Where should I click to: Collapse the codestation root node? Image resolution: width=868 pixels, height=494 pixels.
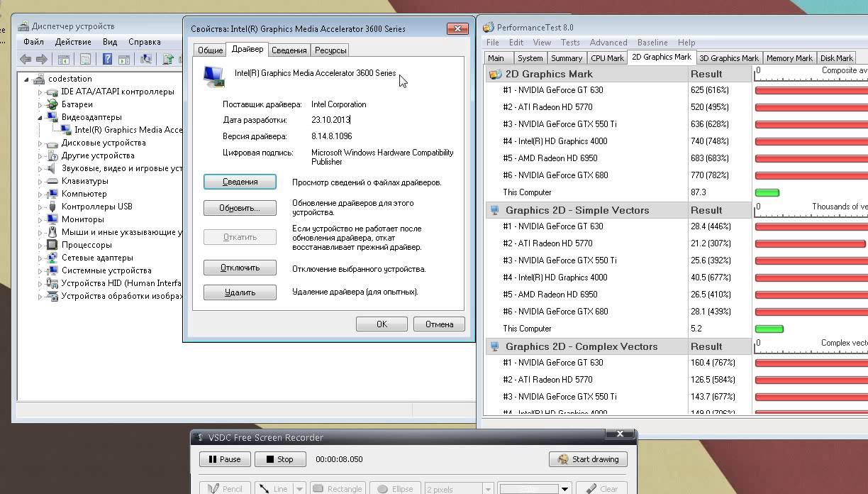pyautogui.click(x=28, y=79)
